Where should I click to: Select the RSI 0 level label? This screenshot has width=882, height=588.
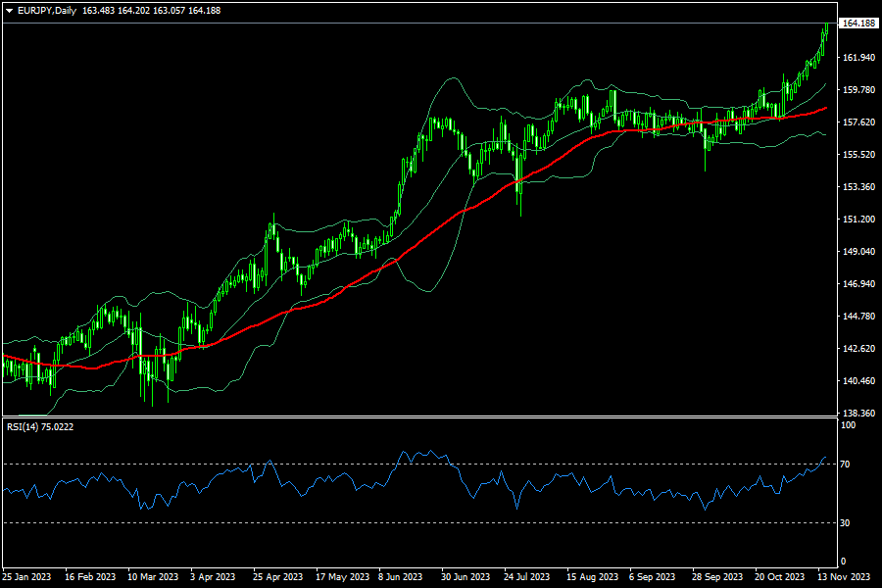pyautogui.click(x=843, y=562)
